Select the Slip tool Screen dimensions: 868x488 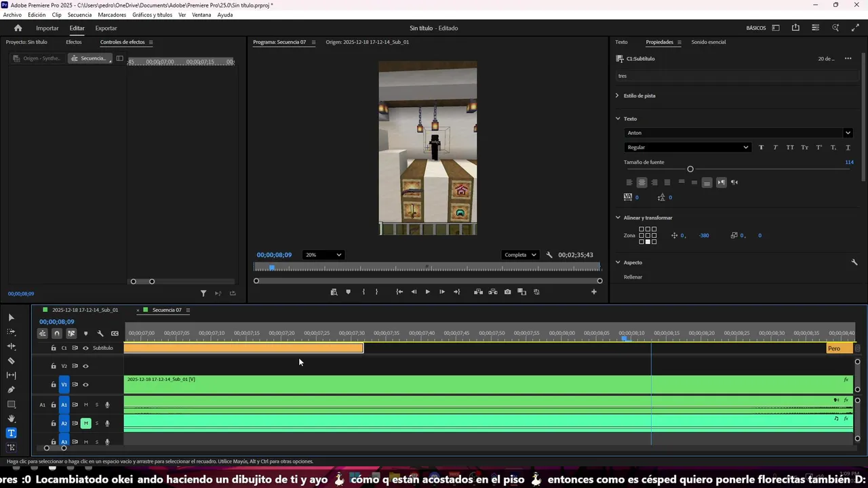click(11, 375)
